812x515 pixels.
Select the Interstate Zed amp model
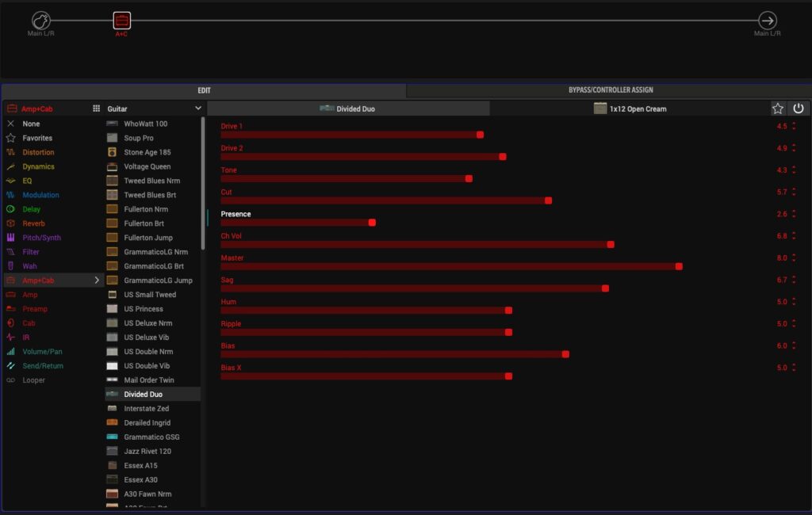146,409
